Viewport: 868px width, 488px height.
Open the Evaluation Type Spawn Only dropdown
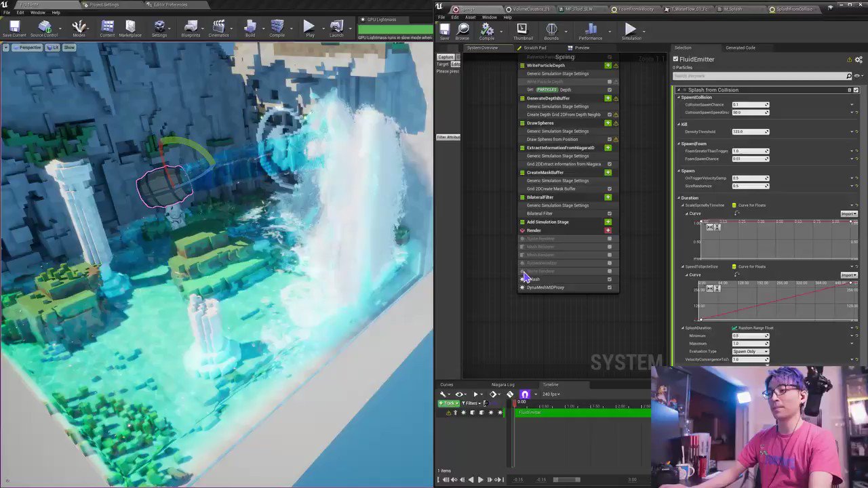coord(749,351)
